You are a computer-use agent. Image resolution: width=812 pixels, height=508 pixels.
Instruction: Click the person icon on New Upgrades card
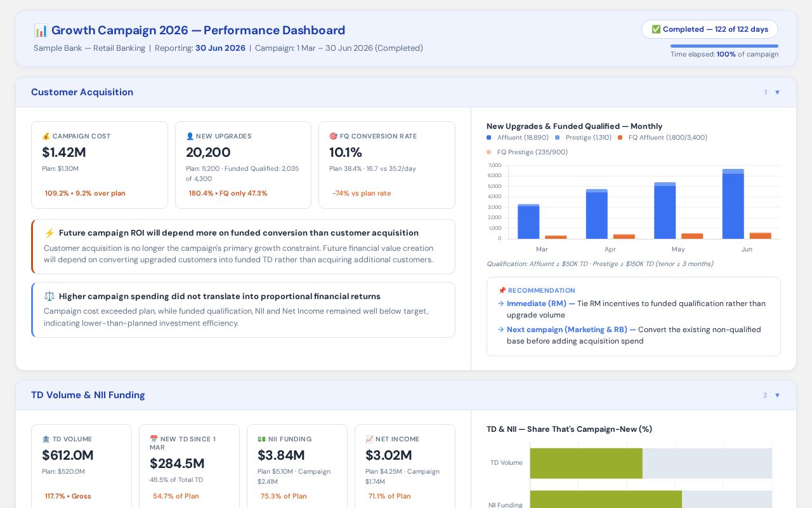pyautogui.click(x=190, y=137)
